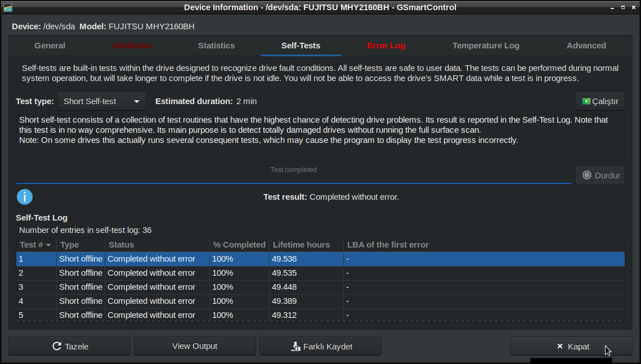Image resolution: width=641 pixels, height=364 pixels.
Task: Click the 'Estimated duration: 2 min' label
Action: tap(206, 101)
